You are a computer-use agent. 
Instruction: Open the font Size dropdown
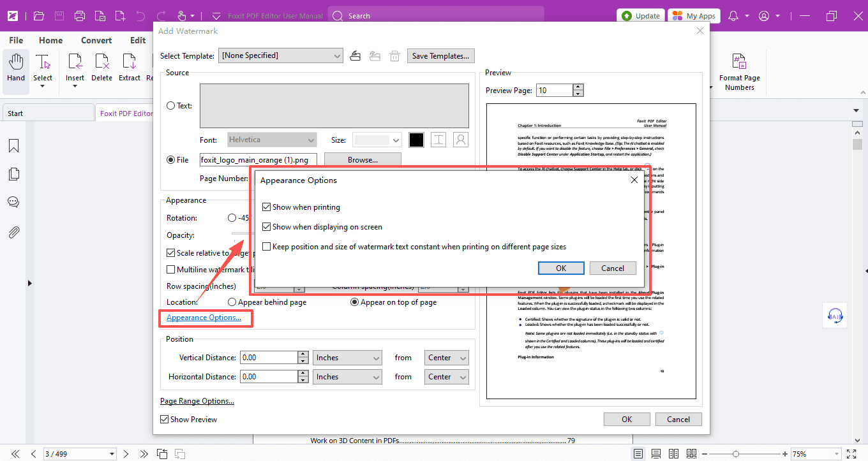click(377, 140)
